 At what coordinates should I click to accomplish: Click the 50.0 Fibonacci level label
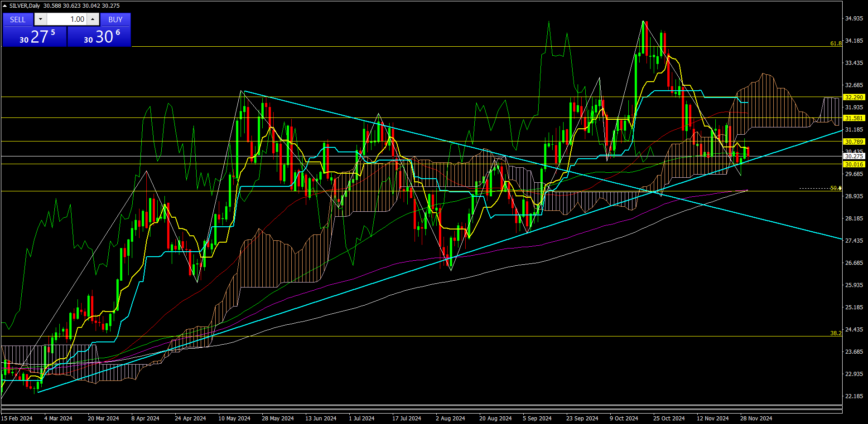pyautogui.click(x=835, y=188)
